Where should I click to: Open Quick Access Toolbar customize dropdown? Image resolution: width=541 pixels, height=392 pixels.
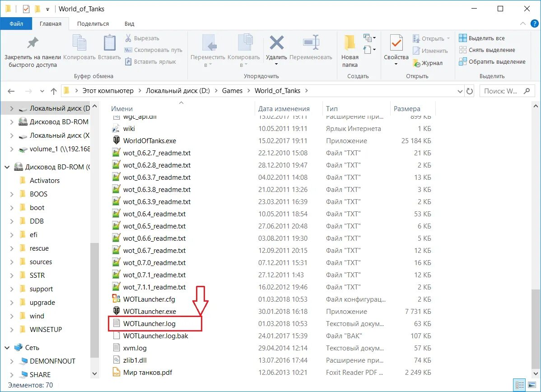point(47,9)
